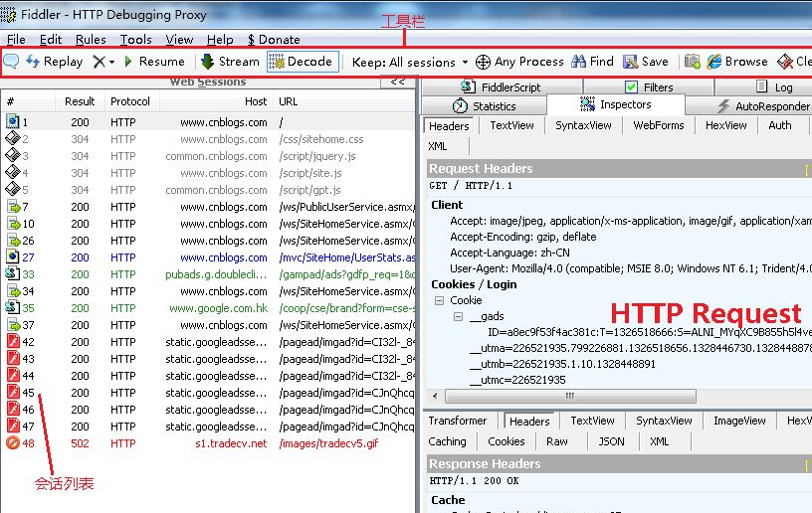Click the comment balloon toolbar icon
This screenshot has width=812, height=513.
(x=12, y=62)
